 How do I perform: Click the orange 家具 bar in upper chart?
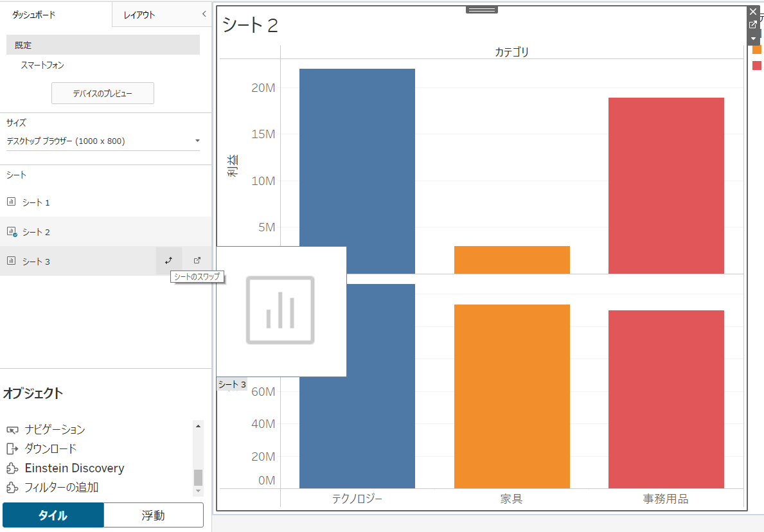511,260
